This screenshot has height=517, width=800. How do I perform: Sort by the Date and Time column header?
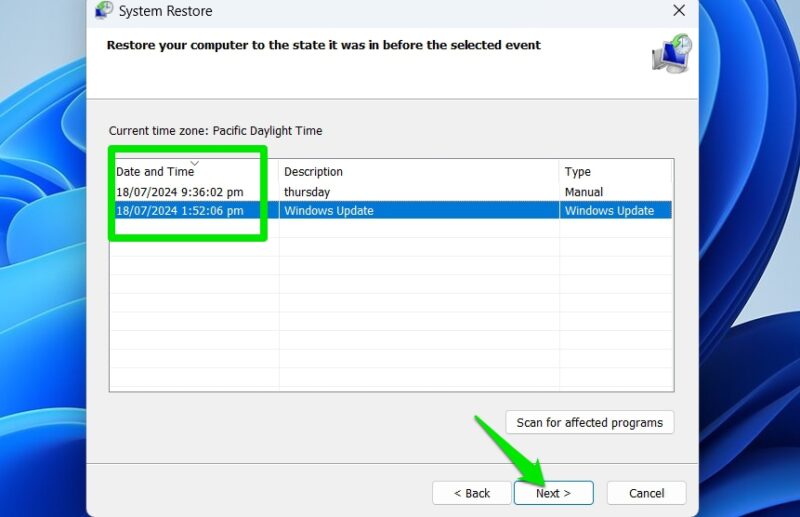[194, 171]
